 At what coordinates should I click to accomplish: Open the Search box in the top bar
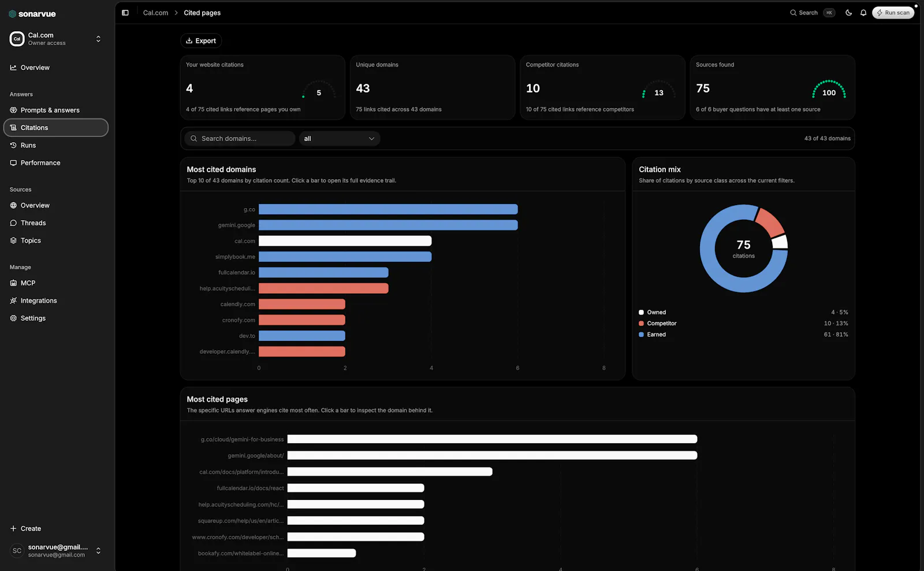pyautogui.click(x=813, y=13)
